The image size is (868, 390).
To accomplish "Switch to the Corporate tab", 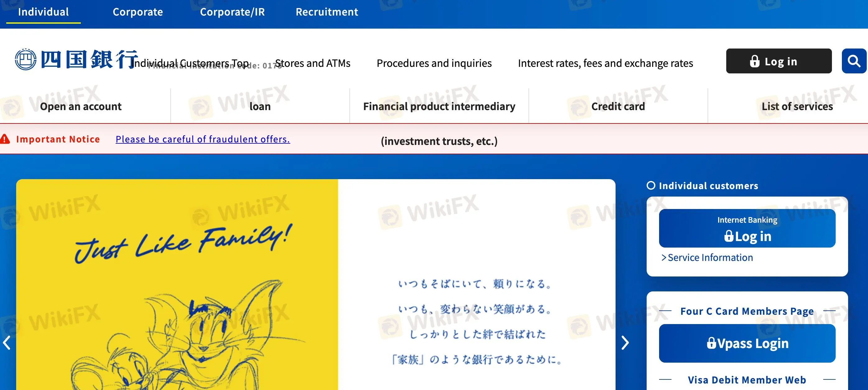I will (138, 12).
